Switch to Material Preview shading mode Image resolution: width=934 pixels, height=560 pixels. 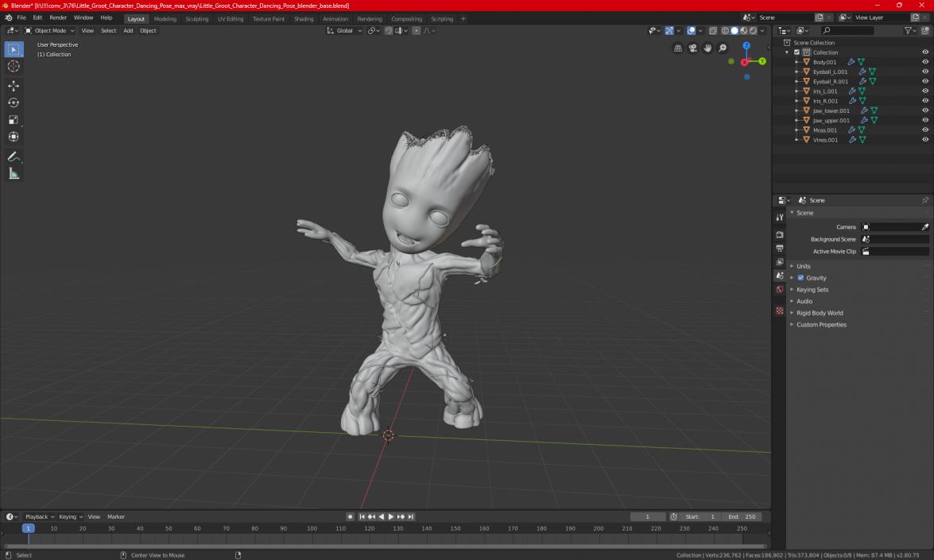pyautogui.click(x=743, y=30)
